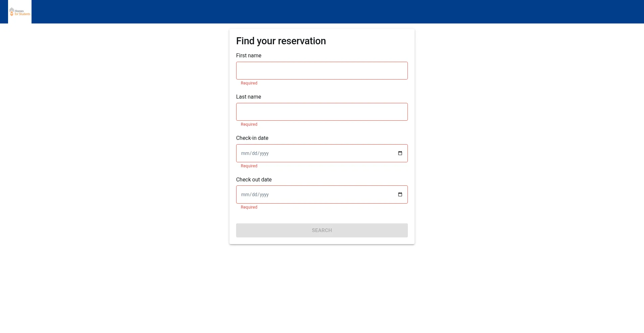Click the Required message under Last name

click(249, 124)
